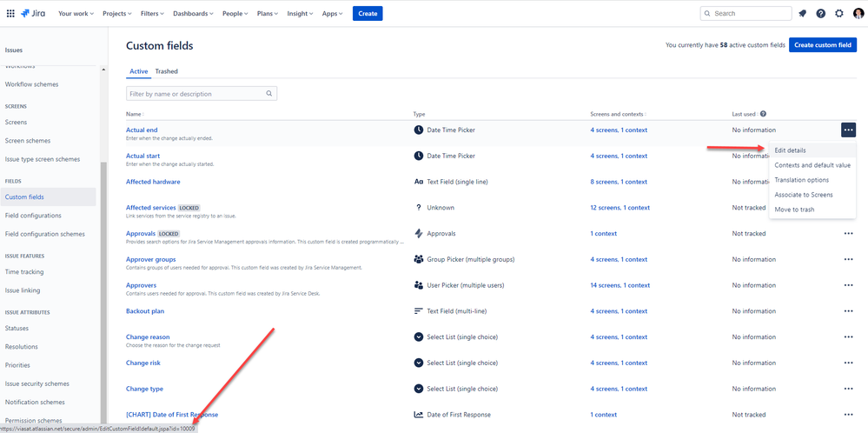Open Priorities in sidebar
The width and height of the screenshot is (868, 433).
tap(17, 365)
